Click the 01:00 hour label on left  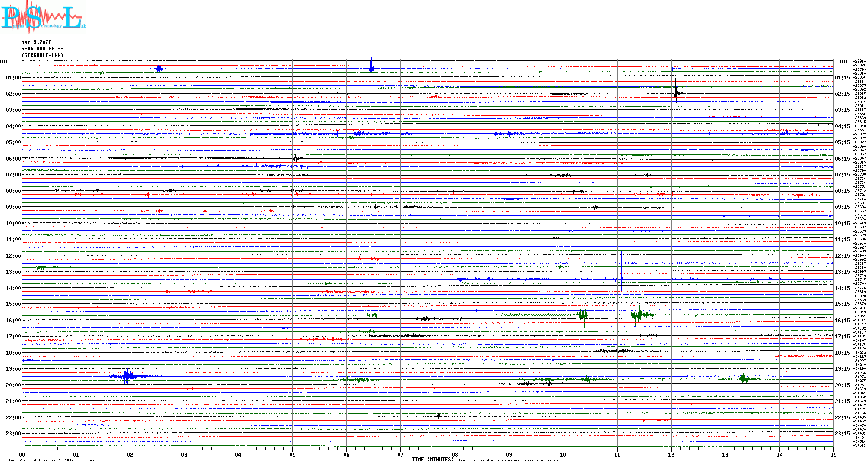pyautogui.click(x=13, y=78)
